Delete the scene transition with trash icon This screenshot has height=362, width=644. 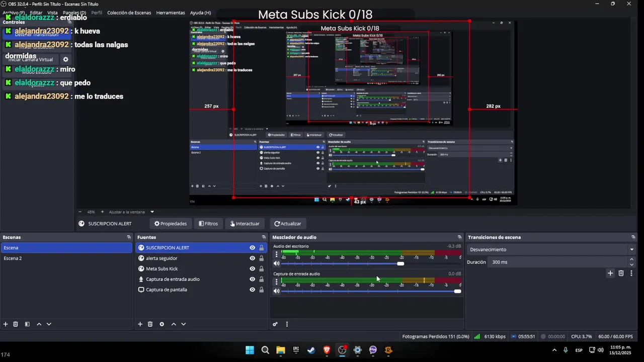[621, 273]
